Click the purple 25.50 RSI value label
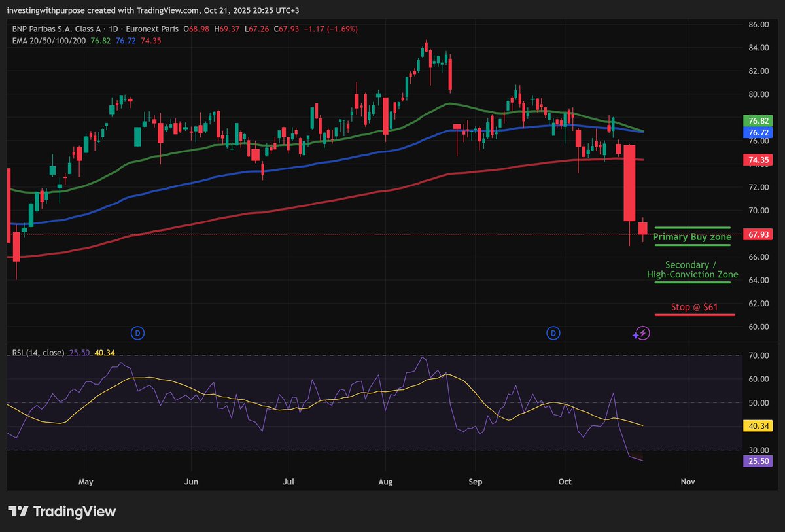 (x=757, y=461)
